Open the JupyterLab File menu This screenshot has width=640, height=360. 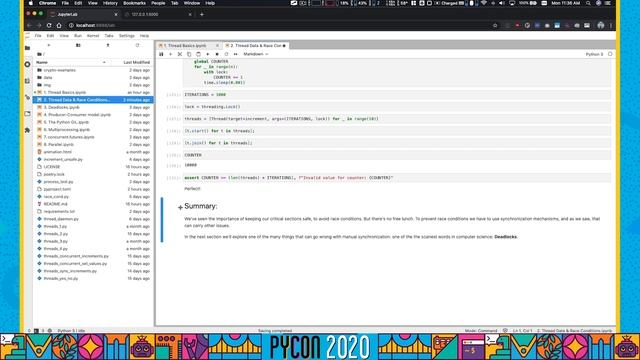(x=38, y=36)
